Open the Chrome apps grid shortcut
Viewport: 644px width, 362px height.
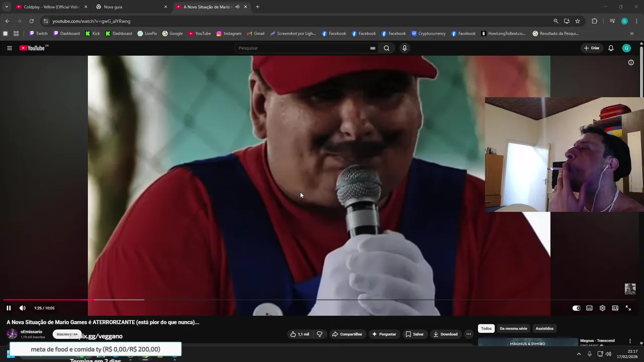coord(16,34)
